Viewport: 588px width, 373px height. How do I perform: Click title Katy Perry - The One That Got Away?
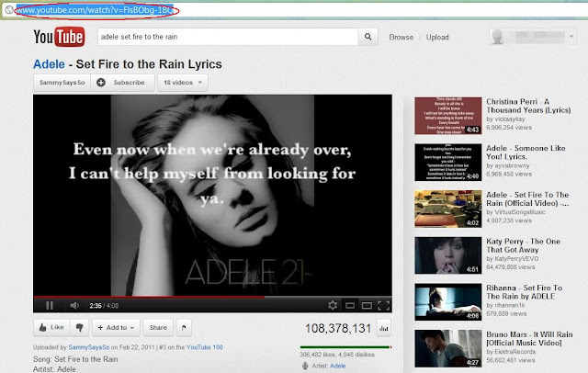[x=523, y=245]
